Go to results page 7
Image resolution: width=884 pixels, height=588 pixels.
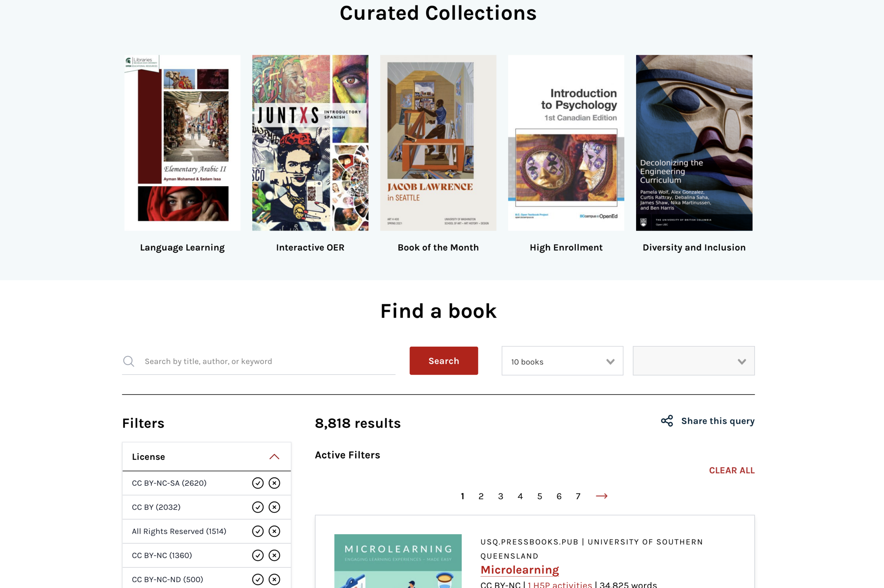click(x=578, y=496)
